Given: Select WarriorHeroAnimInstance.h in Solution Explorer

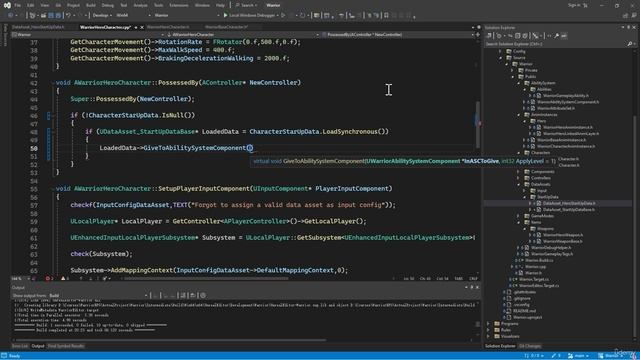Looking at the screenshot, I should pyautogui.click(x=568, y=127).
